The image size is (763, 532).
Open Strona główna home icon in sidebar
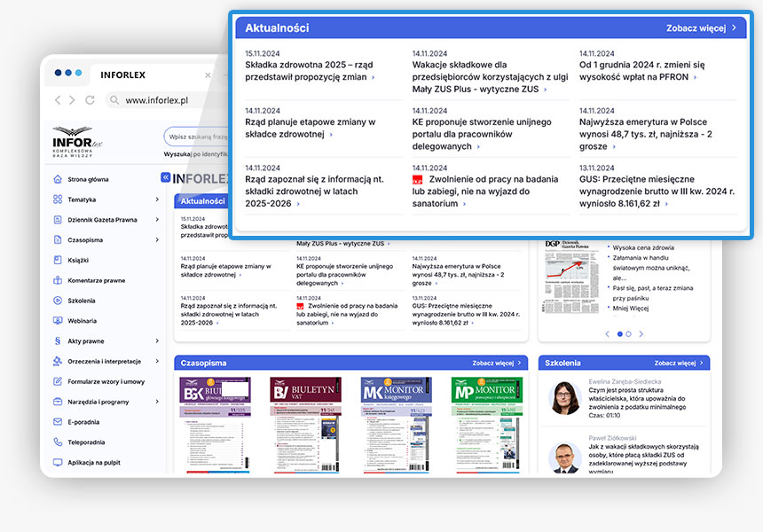point(58,179)
